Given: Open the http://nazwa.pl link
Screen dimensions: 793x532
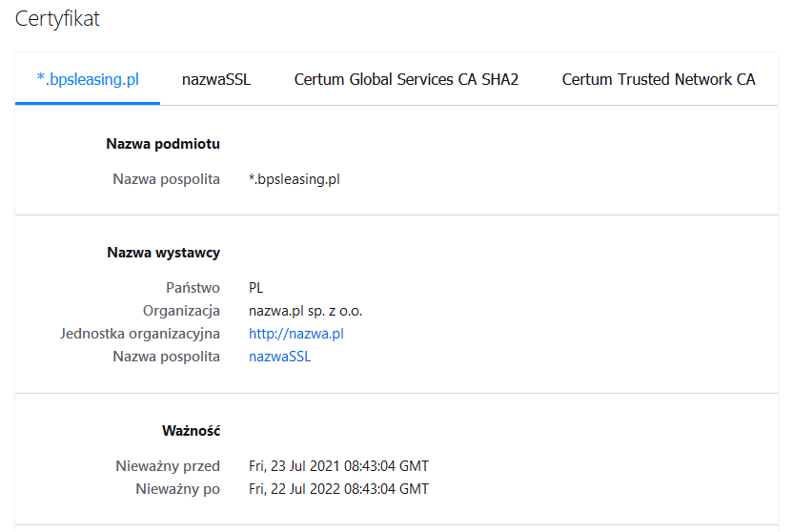Looking at the screenshot, I should 295,334.
